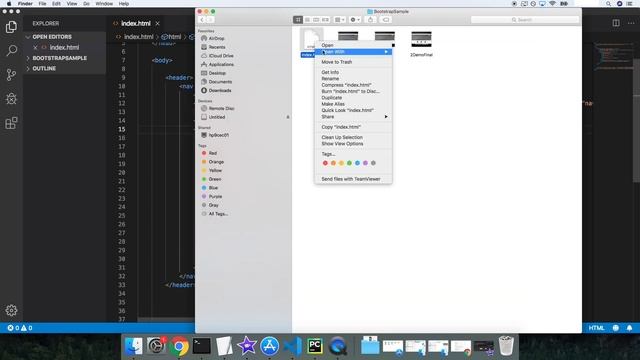640x360 pixels.
Task: Click the notifications bell in VS Code status bar
Action: click(629, 328)
